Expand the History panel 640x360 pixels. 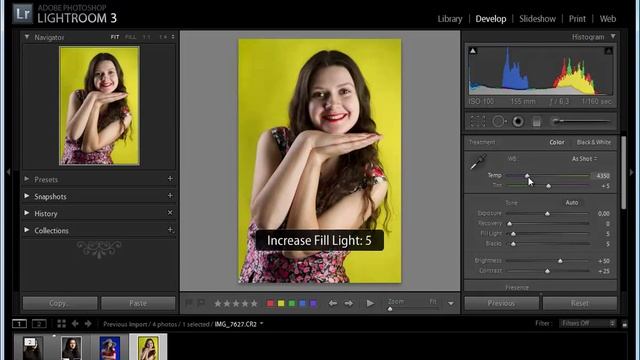click(x=27, y=213)
